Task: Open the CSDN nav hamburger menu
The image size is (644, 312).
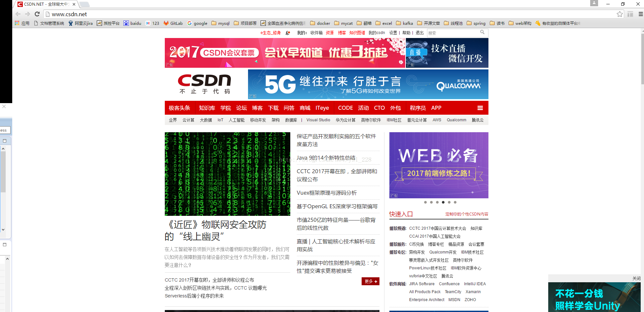Action: (x=480, y=108)
